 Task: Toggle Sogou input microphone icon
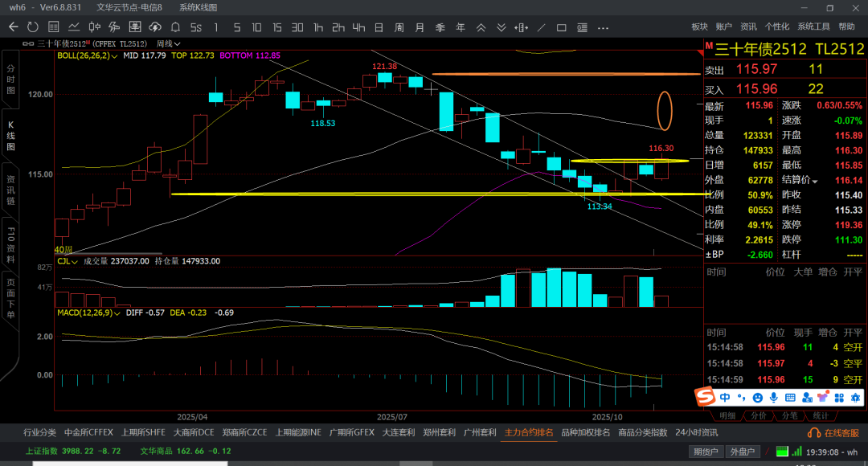click(773, 397)
